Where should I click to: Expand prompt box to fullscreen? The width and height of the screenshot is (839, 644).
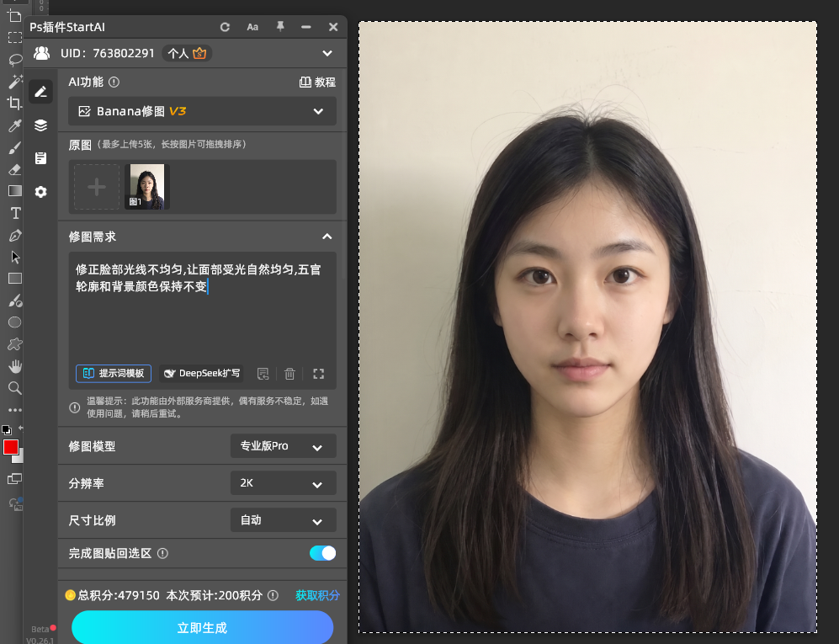click(318, 374)
